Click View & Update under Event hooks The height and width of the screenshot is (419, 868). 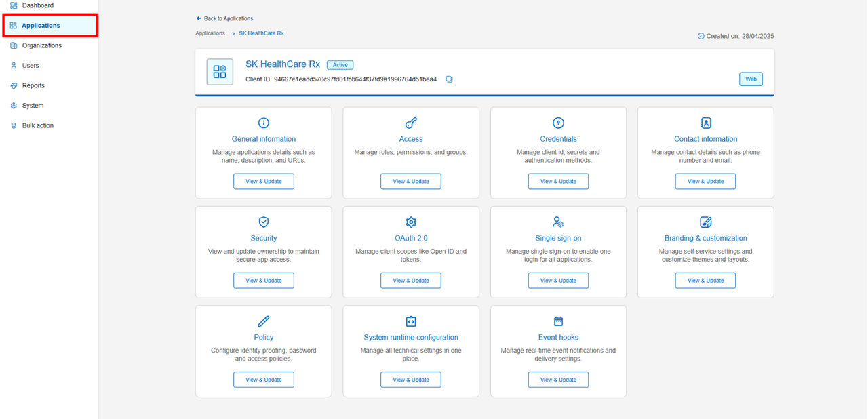558,380
